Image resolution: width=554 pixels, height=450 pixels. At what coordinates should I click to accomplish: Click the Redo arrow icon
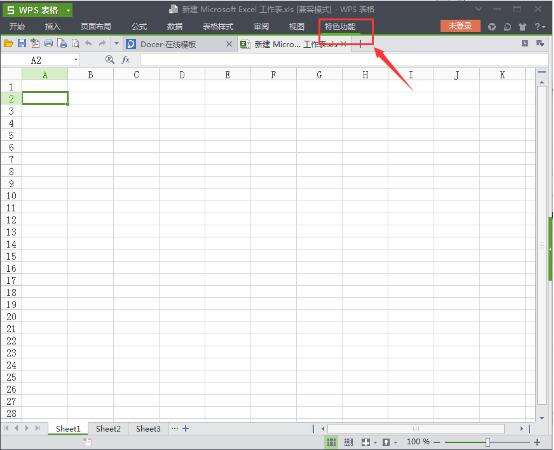click(102, 43)
